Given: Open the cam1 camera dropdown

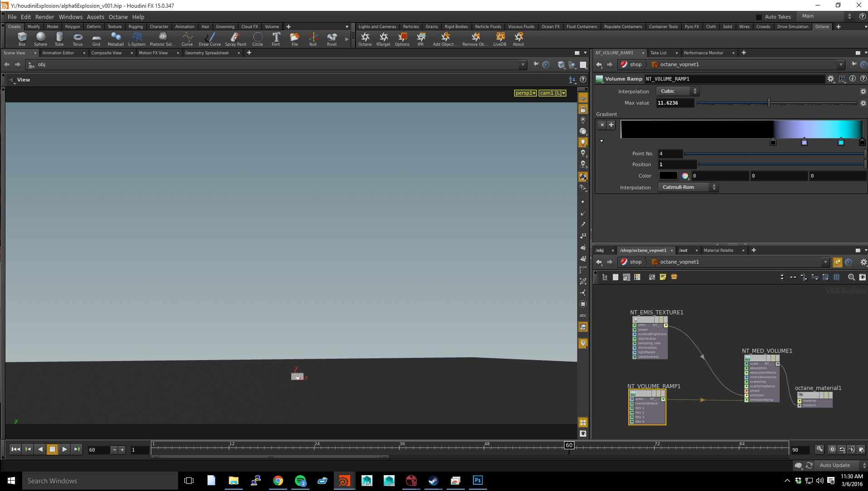Looking at the screenshot, I should click(552, 93).
